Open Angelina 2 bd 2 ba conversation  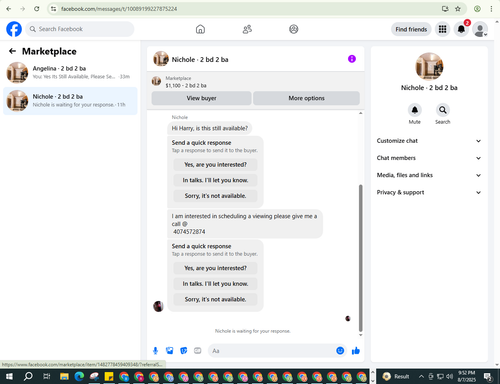(70, 73)
